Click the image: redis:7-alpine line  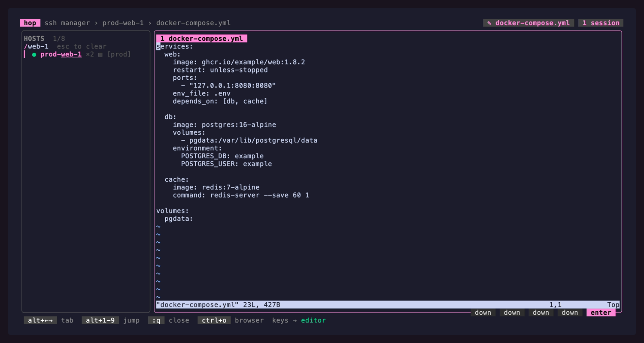[216, 187]
